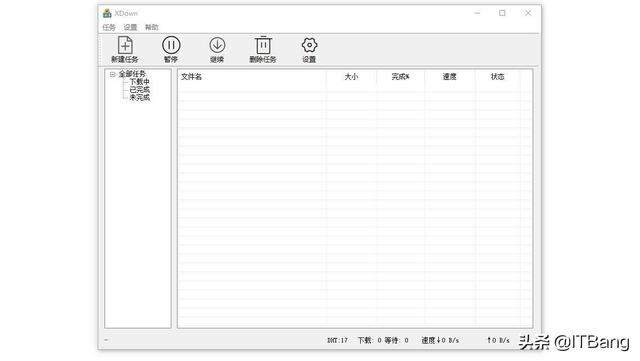Collapse the 全部任务 tree node

[113, 74]
